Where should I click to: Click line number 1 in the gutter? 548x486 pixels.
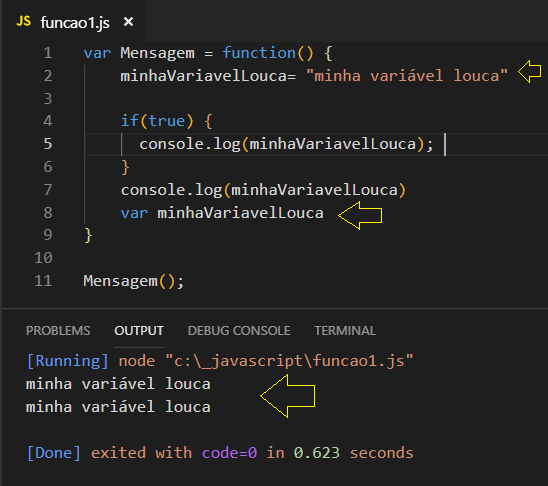pos(48,53)
